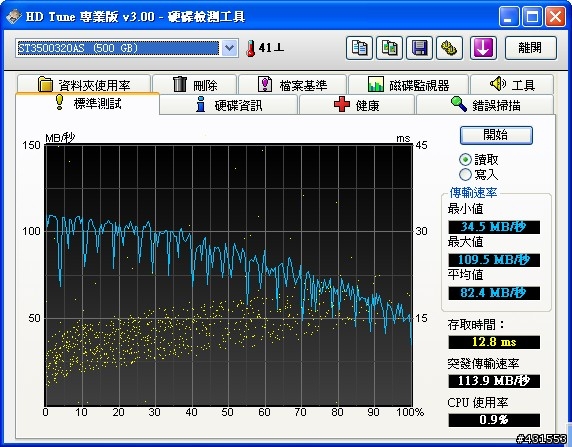Click the file benchmark icon on 檔案基準 tab
572x447 pixels.
click(x=265, y=84)
